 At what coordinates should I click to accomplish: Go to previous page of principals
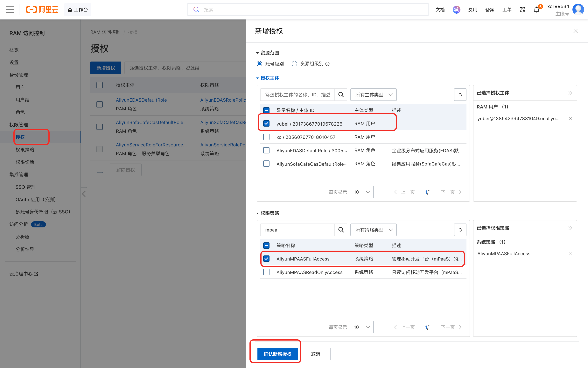[x=404, y=192]
